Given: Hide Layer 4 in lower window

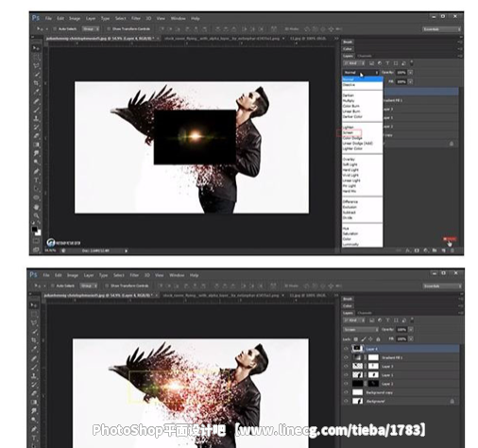Looking at the screenshot, I should (346, 349).
